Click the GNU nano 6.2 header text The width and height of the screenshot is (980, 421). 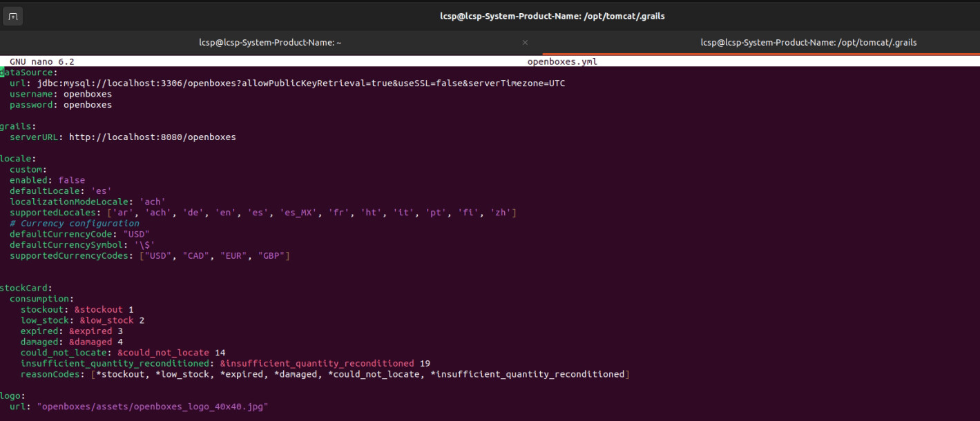[42, 61]
